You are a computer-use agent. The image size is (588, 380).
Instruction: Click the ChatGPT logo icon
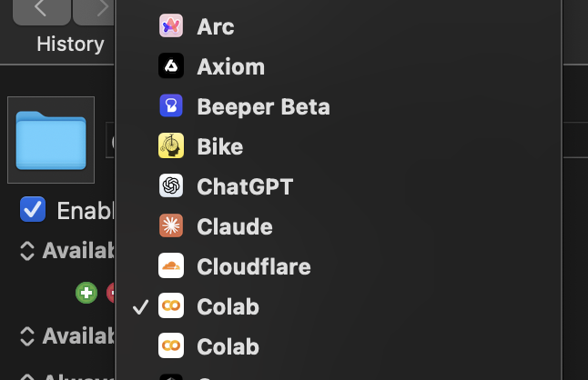pyautogui.click(x=171, y=185)
